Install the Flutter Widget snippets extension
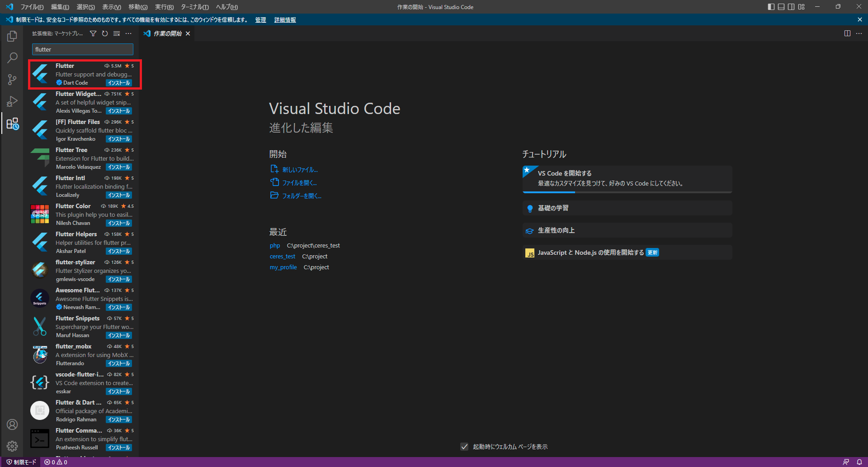Viewport: 868px width, 467px height. [x=119, y=111]
